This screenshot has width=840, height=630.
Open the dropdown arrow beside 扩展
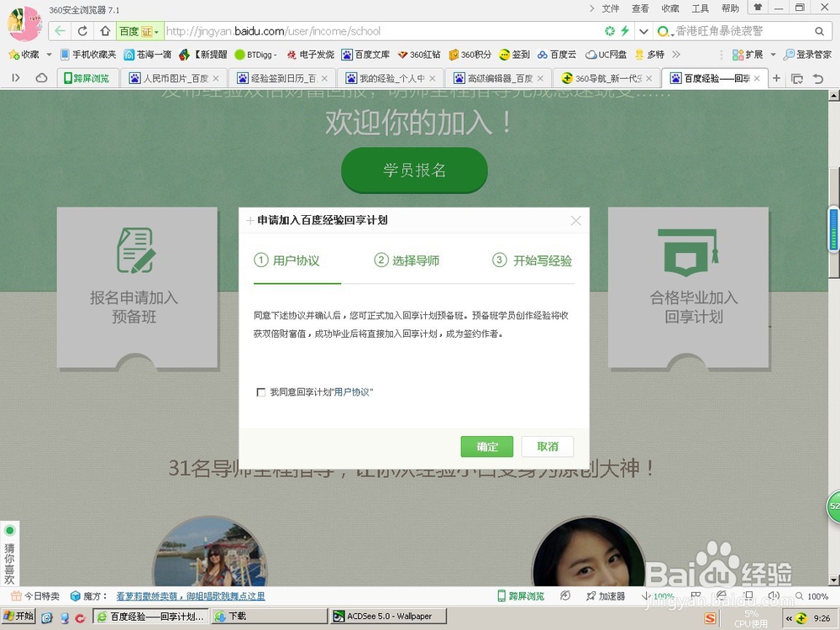click(773, 55)
